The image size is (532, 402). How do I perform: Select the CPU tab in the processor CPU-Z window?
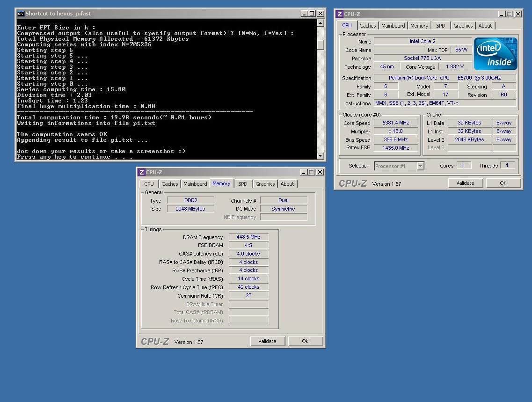[x=347, y=25]
